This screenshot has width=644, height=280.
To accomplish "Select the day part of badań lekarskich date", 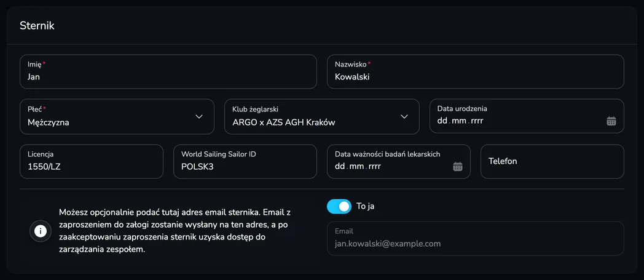I will (x=340, y=167).
